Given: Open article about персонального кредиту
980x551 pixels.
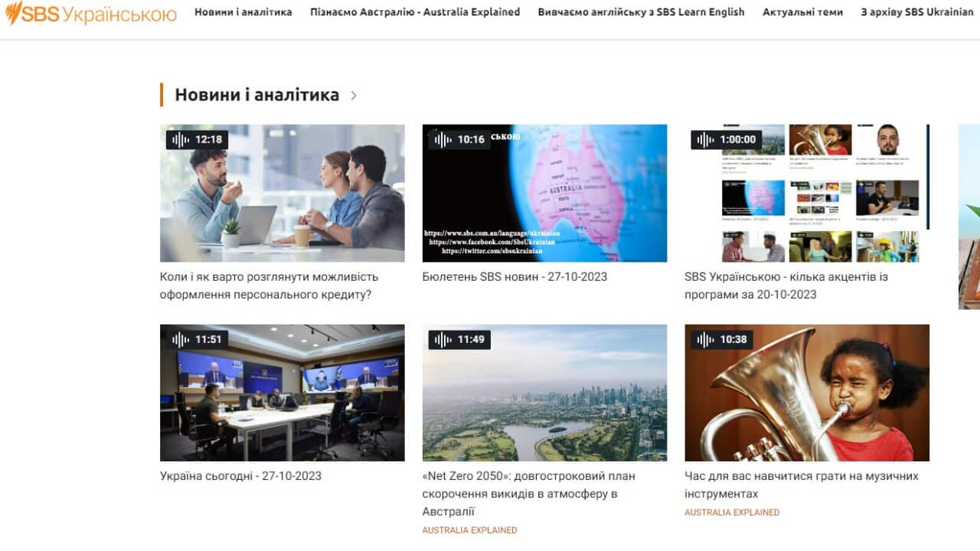Looking at the screenshot, I should click(269, 285).
